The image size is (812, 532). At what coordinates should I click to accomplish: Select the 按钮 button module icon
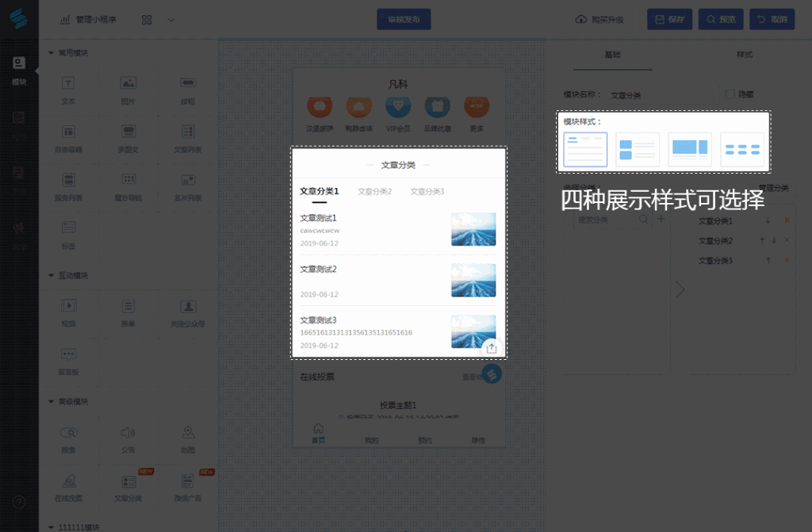point(187,83)
